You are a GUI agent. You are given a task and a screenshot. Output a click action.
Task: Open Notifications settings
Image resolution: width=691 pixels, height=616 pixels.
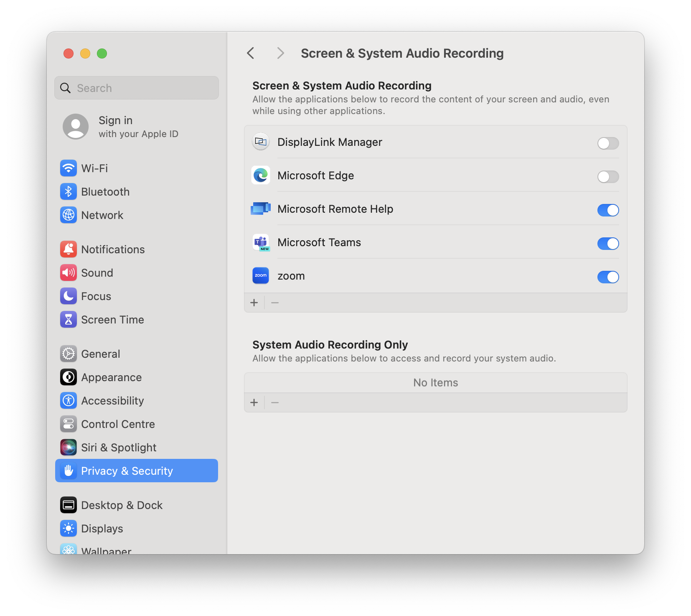click(x=137, y=249)
